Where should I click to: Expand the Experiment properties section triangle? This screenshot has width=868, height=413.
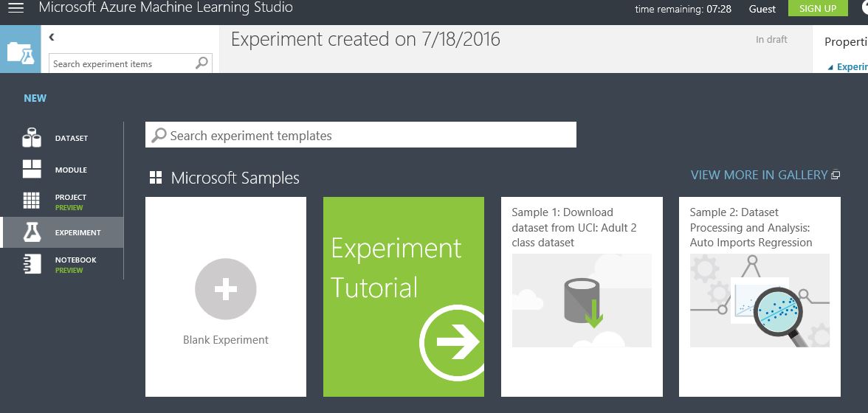pos(830,67)
